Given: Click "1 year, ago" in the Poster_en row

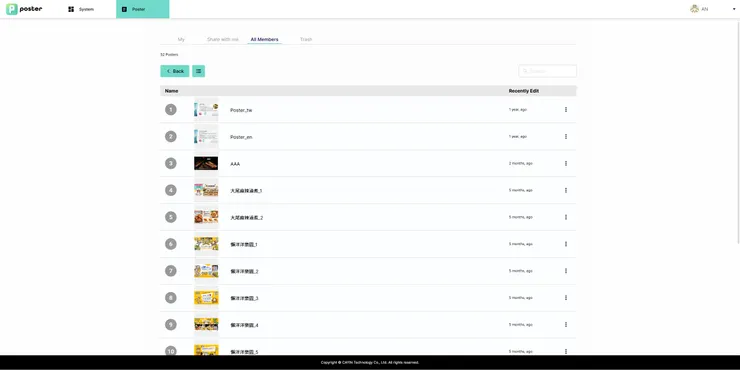Looking at the screenshot, I should [518, 136].
